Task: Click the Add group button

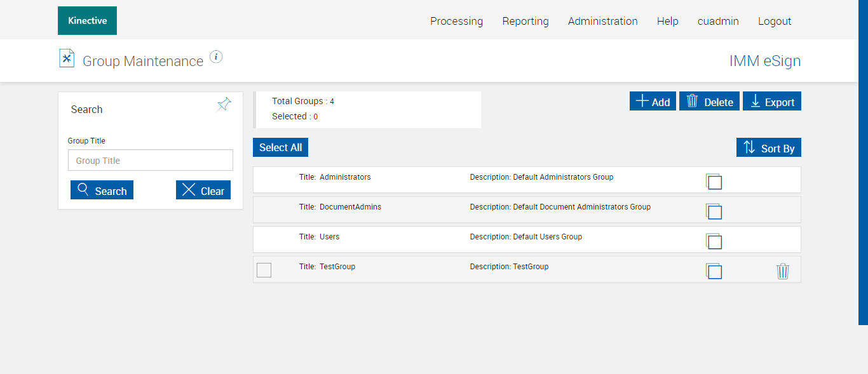Action: pyautogui.click(x=653, y=102)
